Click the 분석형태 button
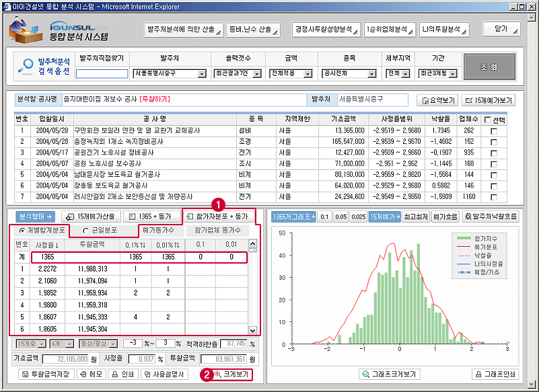 (x=35, y=217)
